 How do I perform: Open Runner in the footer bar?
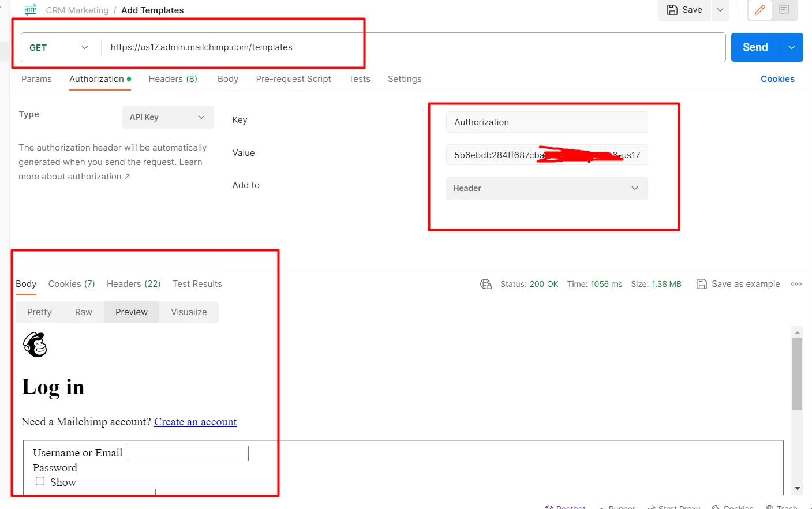[x=616, y=507]
